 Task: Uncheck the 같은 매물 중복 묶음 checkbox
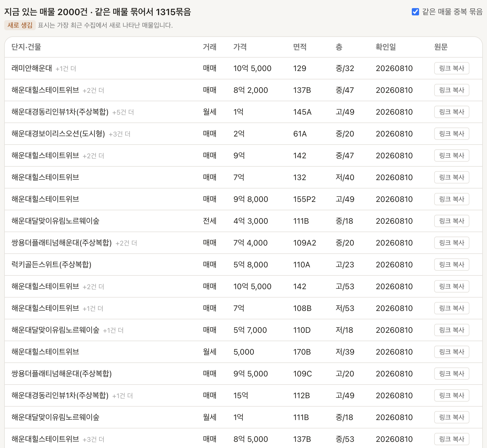coord(415,12)
